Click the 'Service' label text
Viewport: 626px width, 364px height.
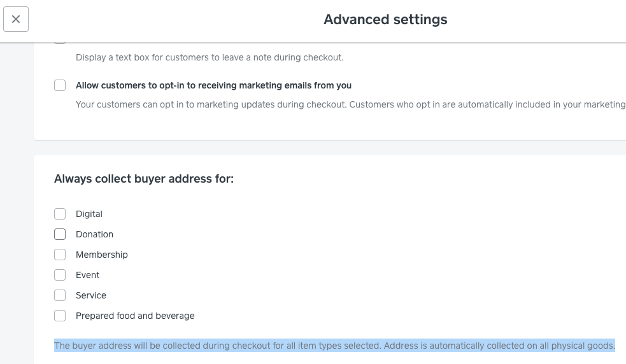click(91, 295)
